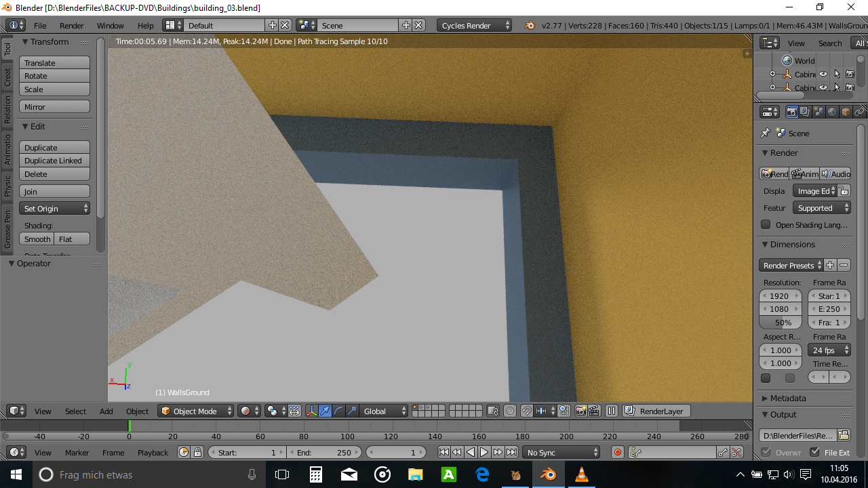Click the record auto-keyframe red button
This screenshot has height=488, width=868.
click(618, 452)
